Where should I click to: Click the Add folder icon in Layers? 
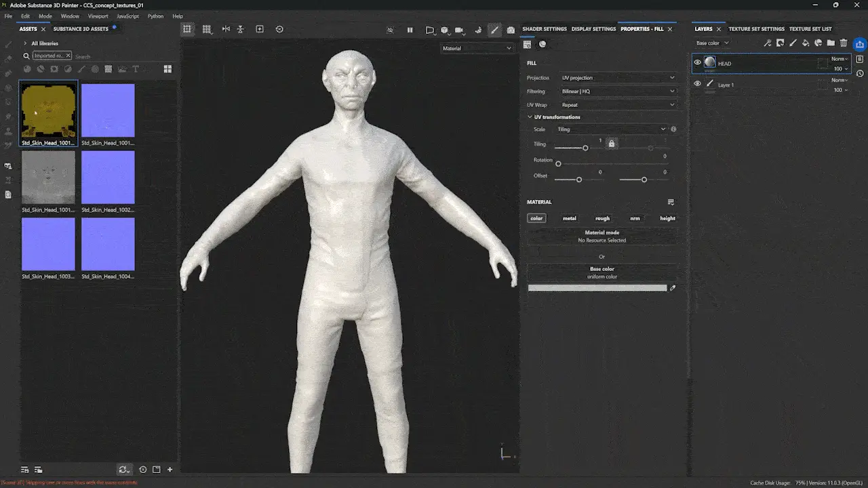tap(831, 43)
